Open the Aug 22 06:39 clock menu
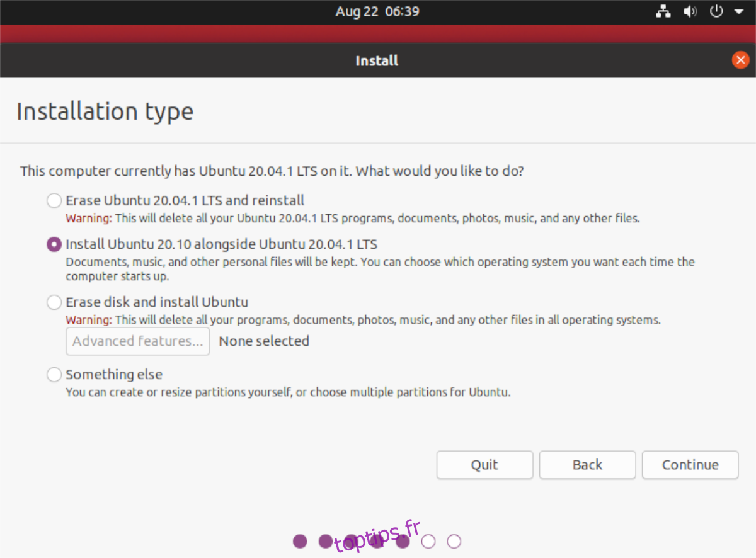The width and height of the screenshot is (756, 558). coord(377,11)
